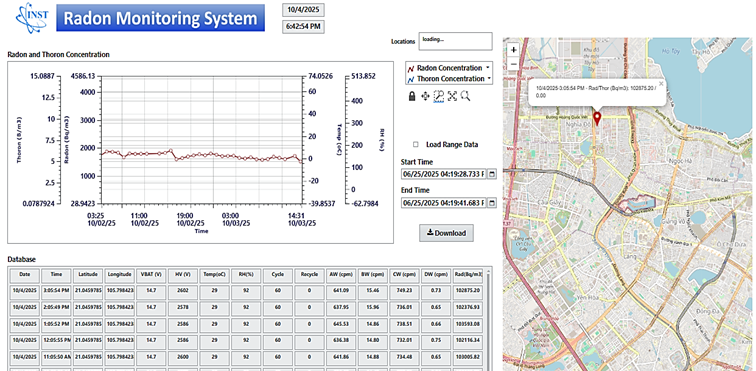Click the 28.9423 radon axis minimum value

(82, 204)
